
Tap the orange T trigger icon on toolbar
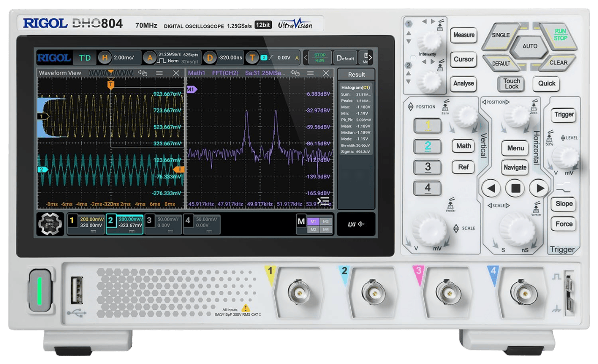[x=252, y=58]
